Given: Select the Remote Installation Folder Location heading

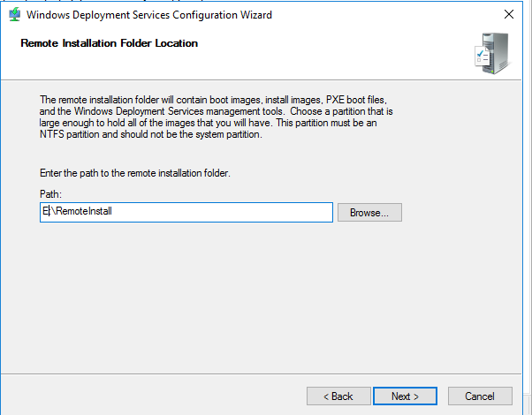Looking at the screenshot, I should (x=110, y=43).
